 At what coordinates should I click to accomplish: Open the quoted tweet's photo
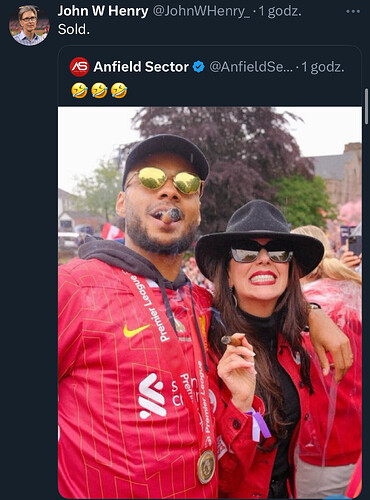(210, 302)
